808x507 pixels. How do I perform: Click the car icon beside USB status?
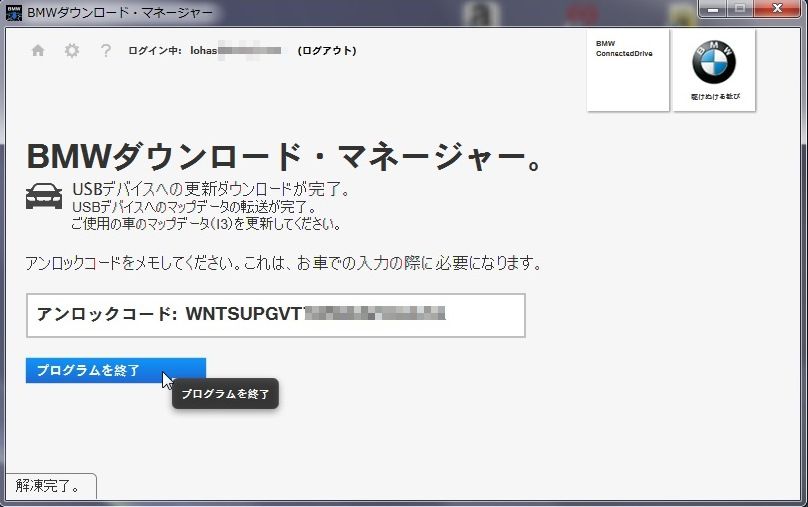[44, 196]
